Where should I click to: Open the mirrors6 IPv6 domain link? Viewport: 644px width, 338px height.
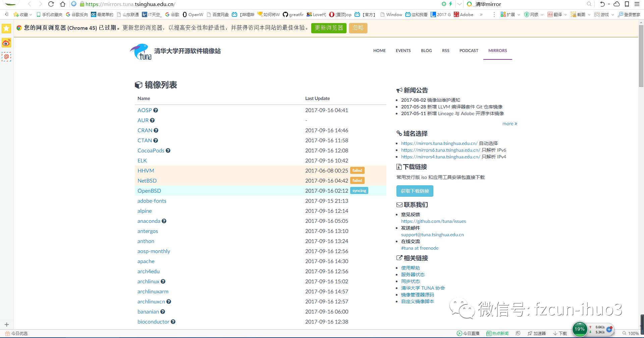tap(441, 150)
